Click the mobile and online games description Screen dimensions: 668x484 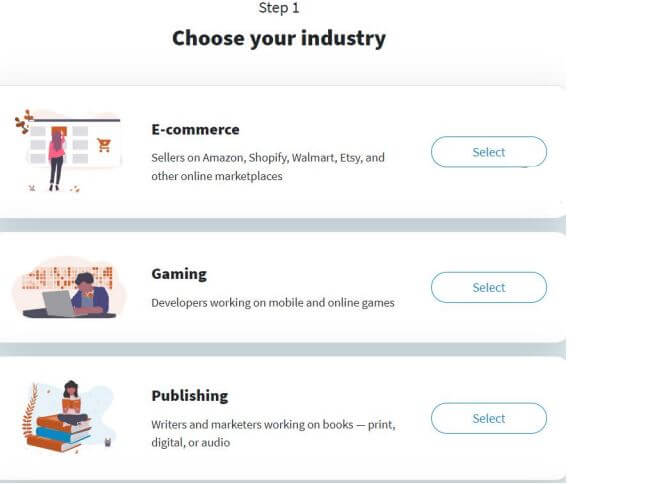coord(273,302)
